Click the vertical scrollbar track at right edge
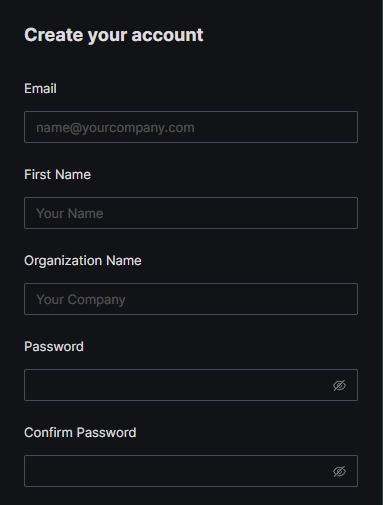Image resolution: width=383 pixels, height=505 pixels. [x=382, y=252]
